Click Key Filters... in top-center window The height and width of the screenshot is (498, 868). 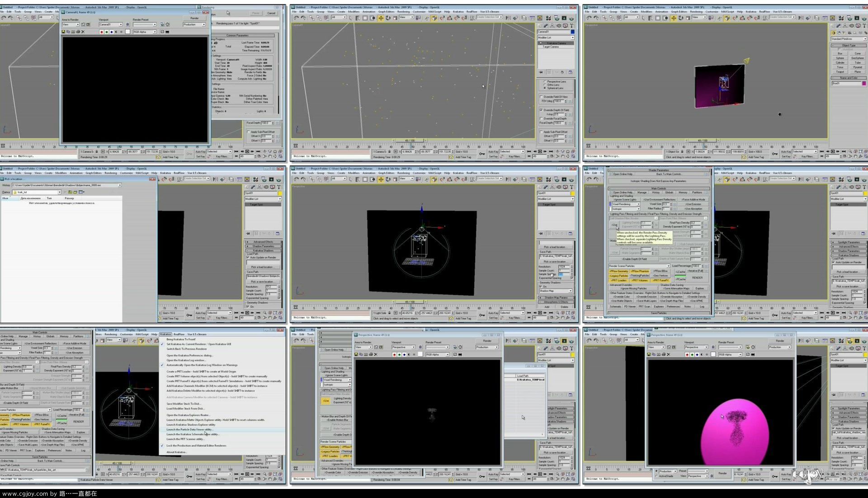(514, 156)
